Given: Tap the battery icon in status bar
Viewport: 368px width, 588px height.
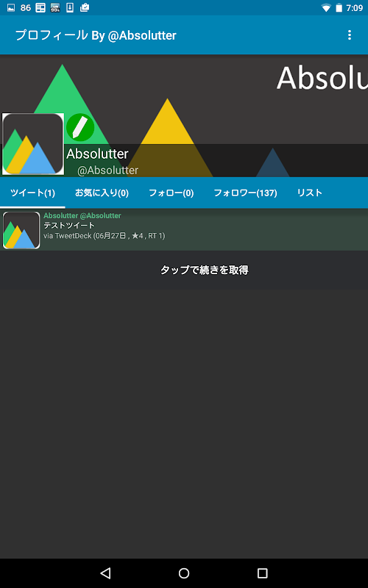Looking at the screenshot, I should (339, 8).
